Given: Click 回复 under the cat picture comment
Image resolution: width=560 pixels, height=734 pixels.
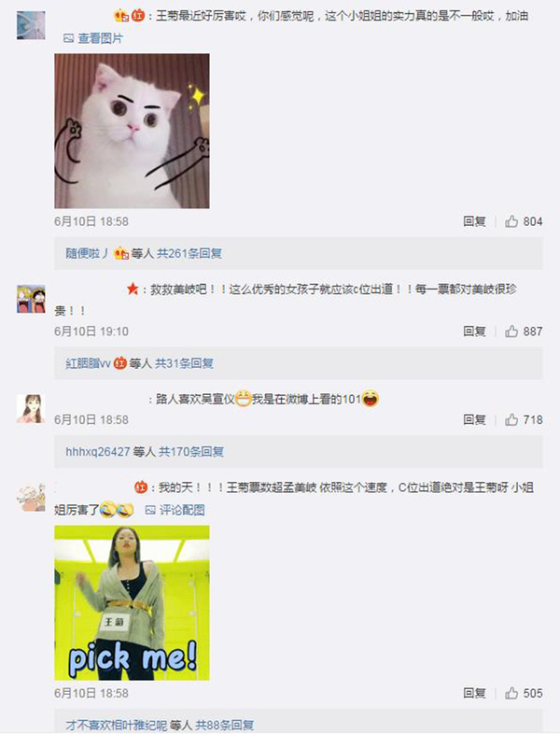Looking at the screenshot, I should tap(474, 221).
